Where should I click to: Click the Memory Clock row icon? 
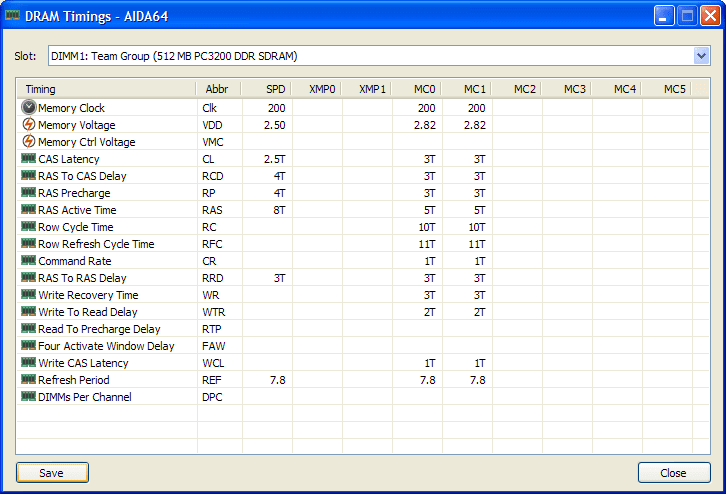tap(29, 107)
